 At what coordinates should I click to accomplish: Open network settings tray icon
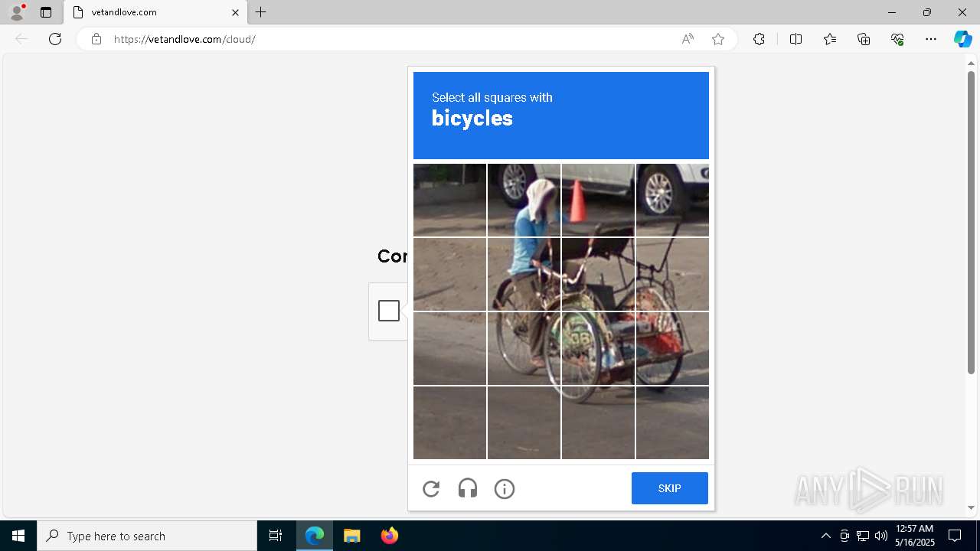point(863,536)
